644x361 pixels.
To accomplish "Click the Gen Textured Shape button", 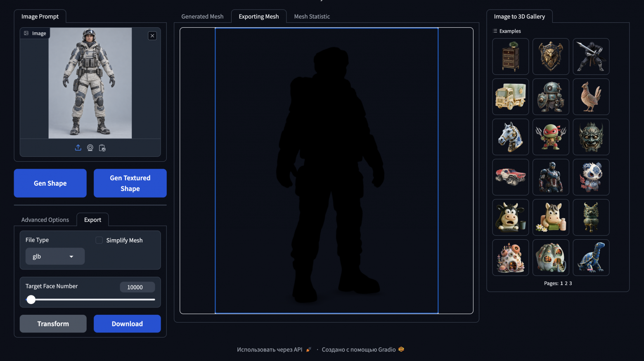I will 130,183.
